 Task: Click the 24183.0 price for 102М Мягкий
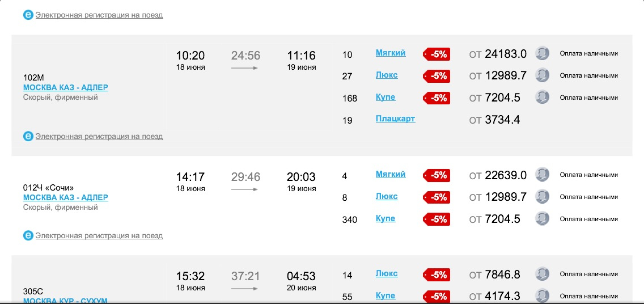point(506,54)
